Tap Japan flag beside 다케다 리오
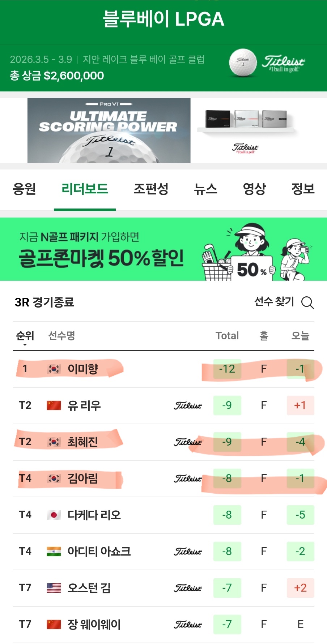327x644 pixels. coord(54,515)
